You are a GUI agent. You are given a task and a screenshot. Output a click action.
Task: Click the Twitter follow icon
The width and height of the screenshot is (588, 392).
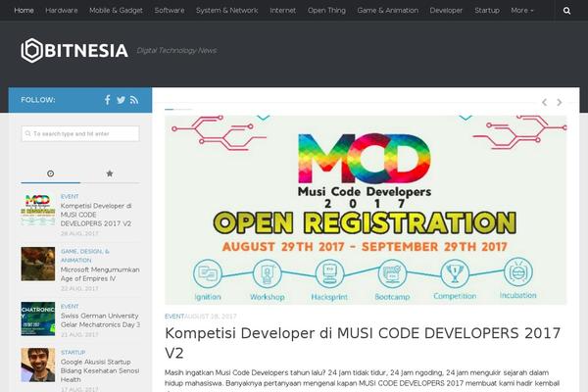click(x=122, y=100)
